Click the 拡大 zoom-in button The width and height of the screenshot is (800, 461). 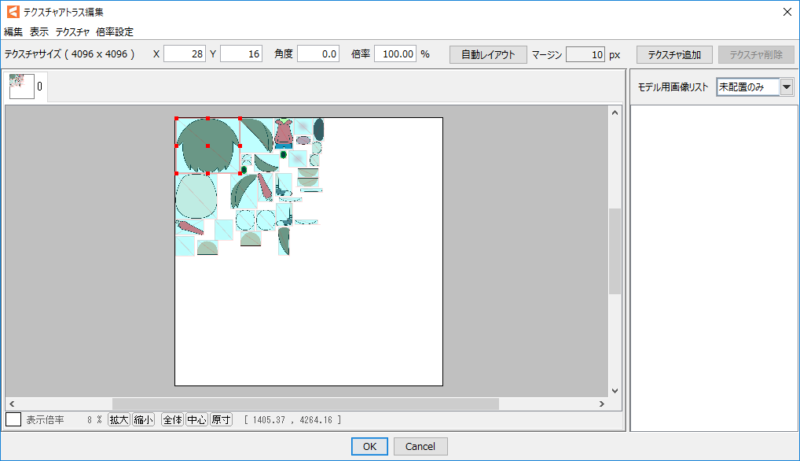pyautogui.click(x=119, y=420)
